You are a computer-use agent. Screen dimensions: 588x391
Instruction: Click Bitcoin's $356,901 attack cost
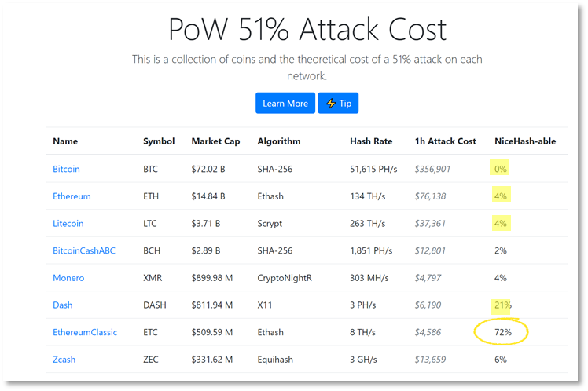click(x=432, y=169)
